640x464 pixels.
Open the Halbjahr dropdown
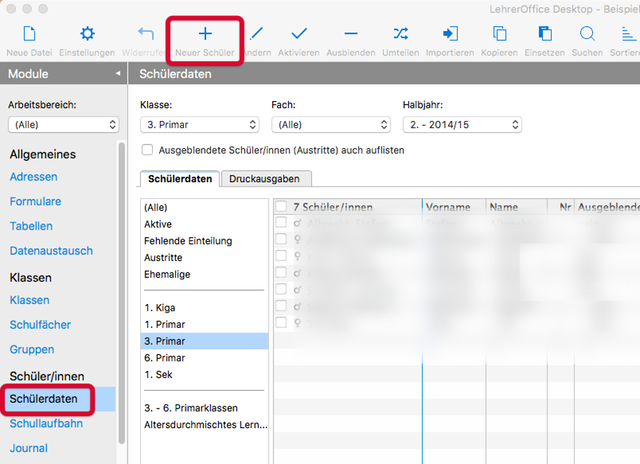click(462, 125)
